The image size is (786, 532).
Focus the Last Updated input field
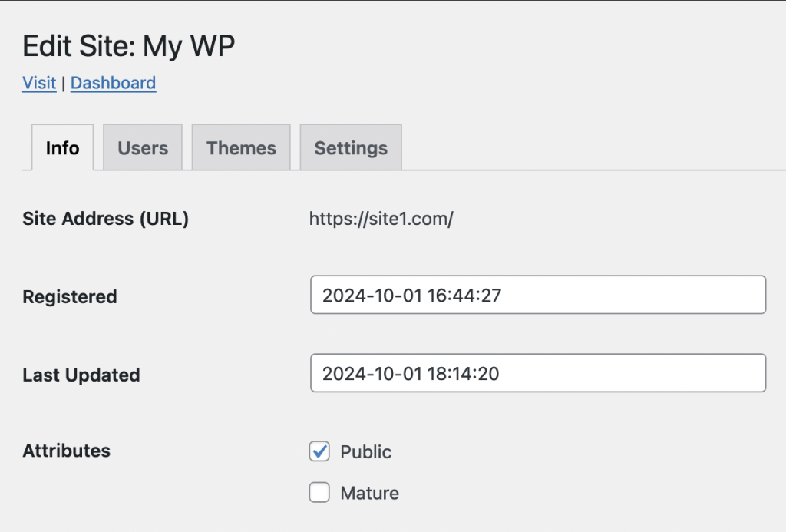click(537, 374)
